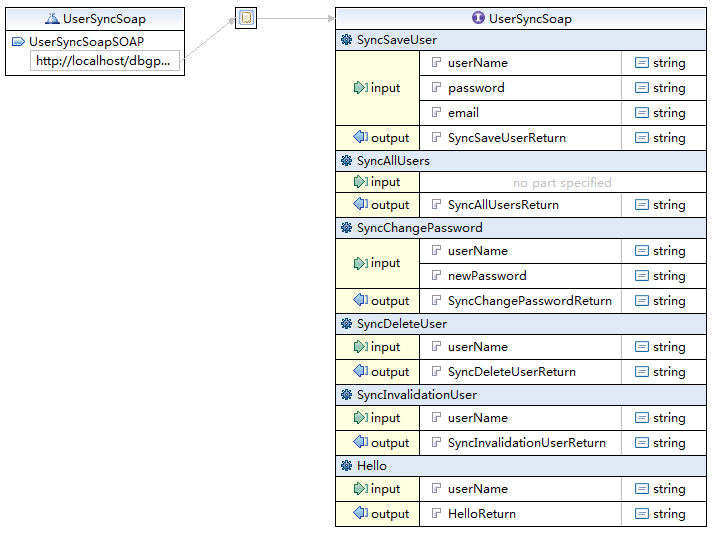Click the SyncDeleteUser operation gear icon
713x534 pixels.
(x=346, y=323)
